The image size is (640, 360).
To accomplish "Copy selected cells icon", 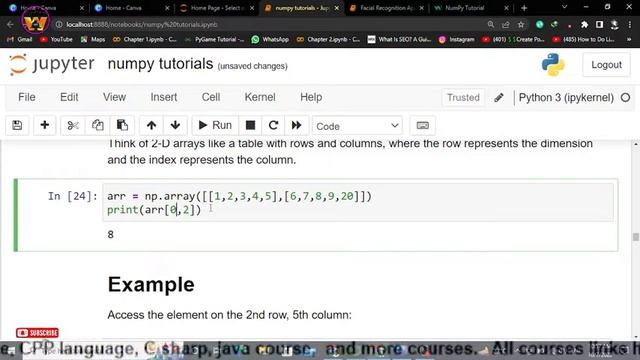I will (98, 125).
